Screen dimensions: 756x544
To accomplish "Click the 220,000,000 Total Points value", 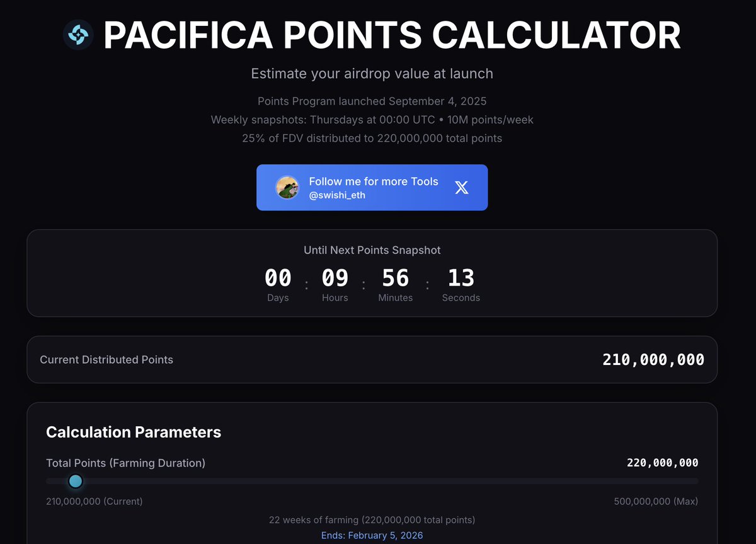I will tap(662, 463).
